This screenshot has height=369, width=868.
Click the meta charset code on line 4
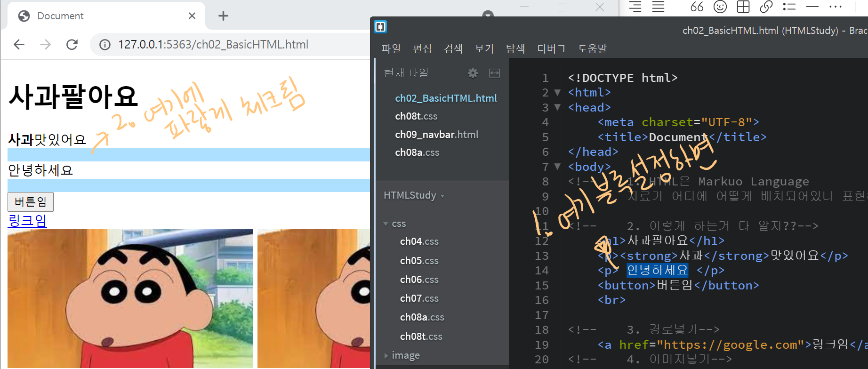678,122
